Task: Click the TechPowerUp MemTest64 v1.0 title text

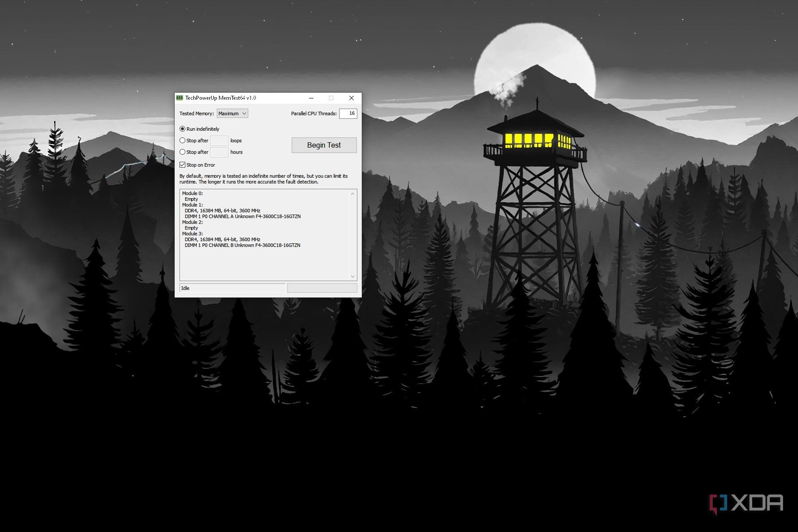Action: 220,98
